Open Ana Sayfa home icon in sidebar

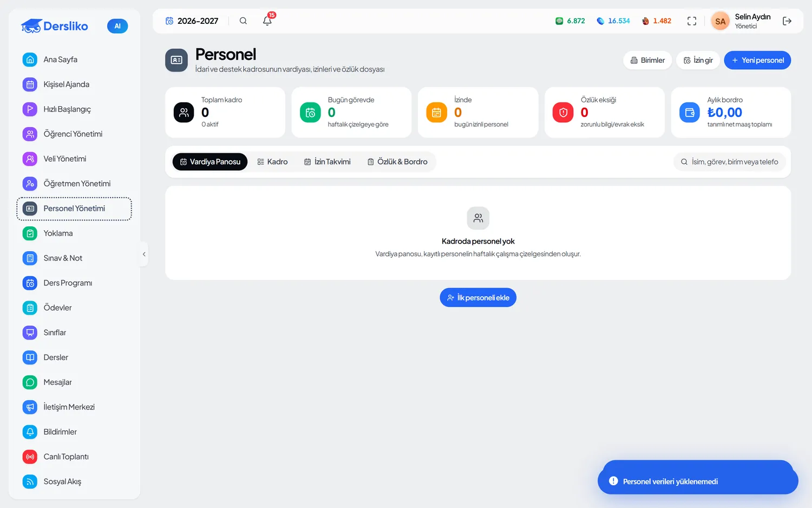click(30, 60)
